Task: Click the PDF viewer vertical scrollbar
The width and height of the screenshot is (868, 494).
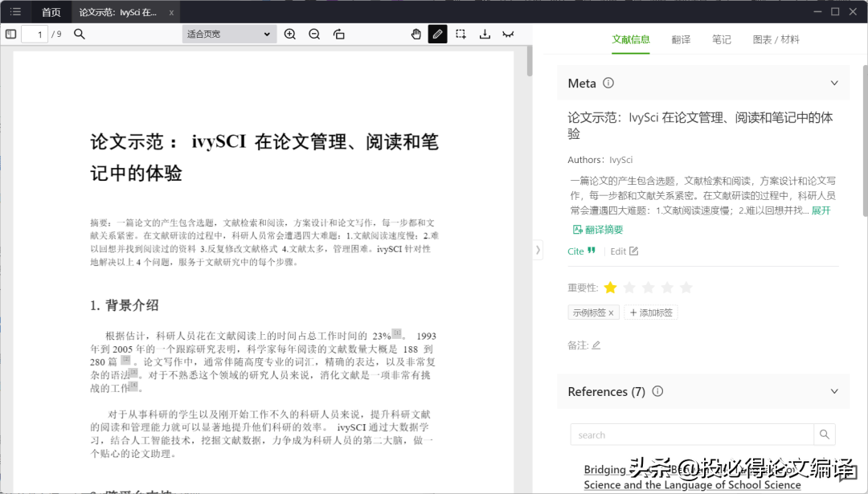Action: [529, 61]
